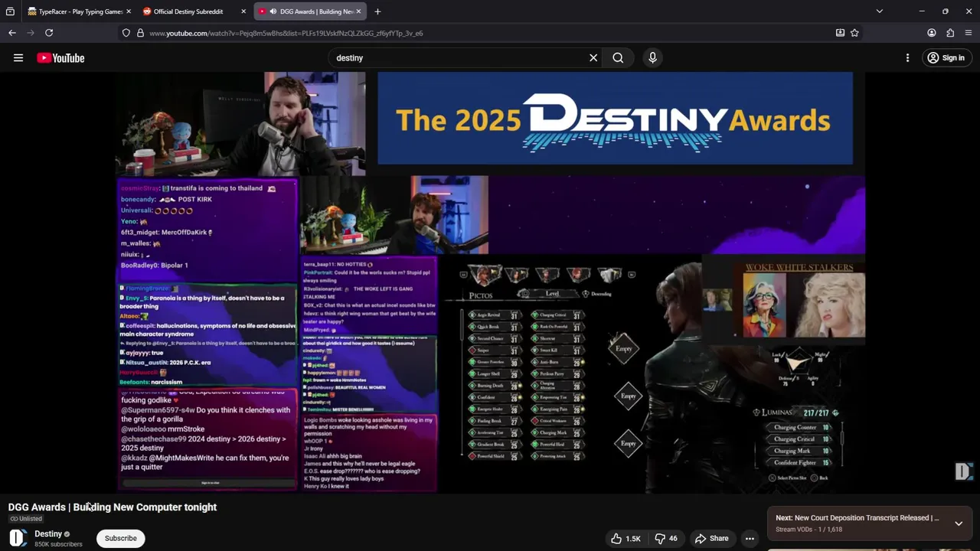Close the Official Destiny Subreddit tab
Screen dimensions: 980x551
243,11
